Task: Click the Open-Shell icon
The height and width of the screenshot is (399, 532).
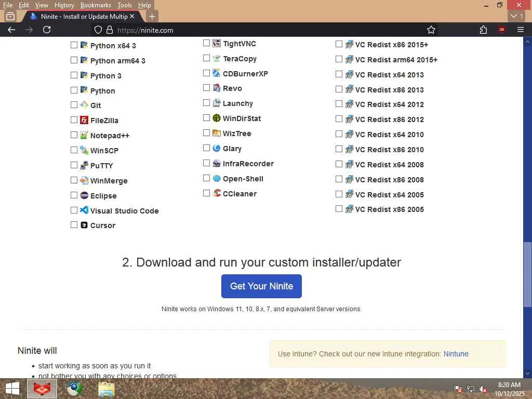Action: tap(217, 178)
